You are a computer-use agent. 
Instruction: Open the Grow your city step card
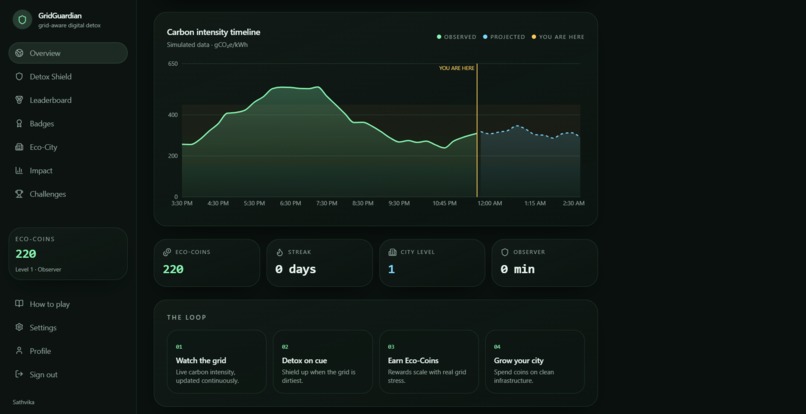tap(535, 362)
